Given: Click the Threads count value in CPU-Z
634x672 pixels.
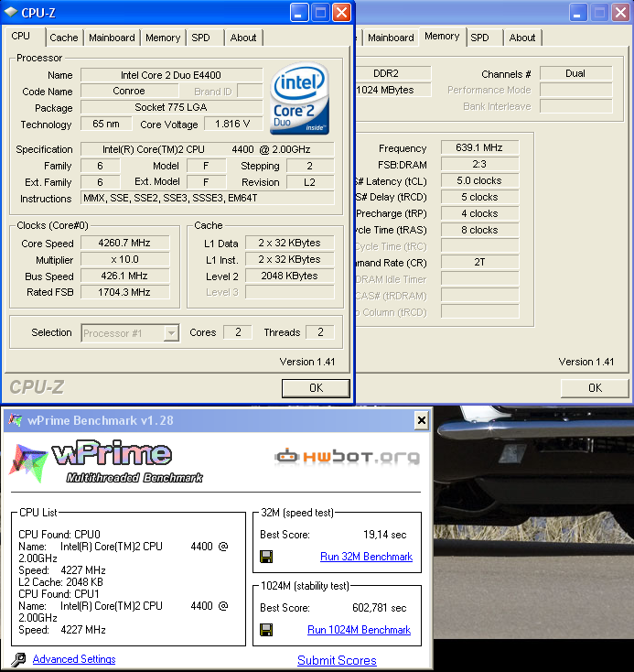Looking at the screenshot, I should (x=320, y=332).
